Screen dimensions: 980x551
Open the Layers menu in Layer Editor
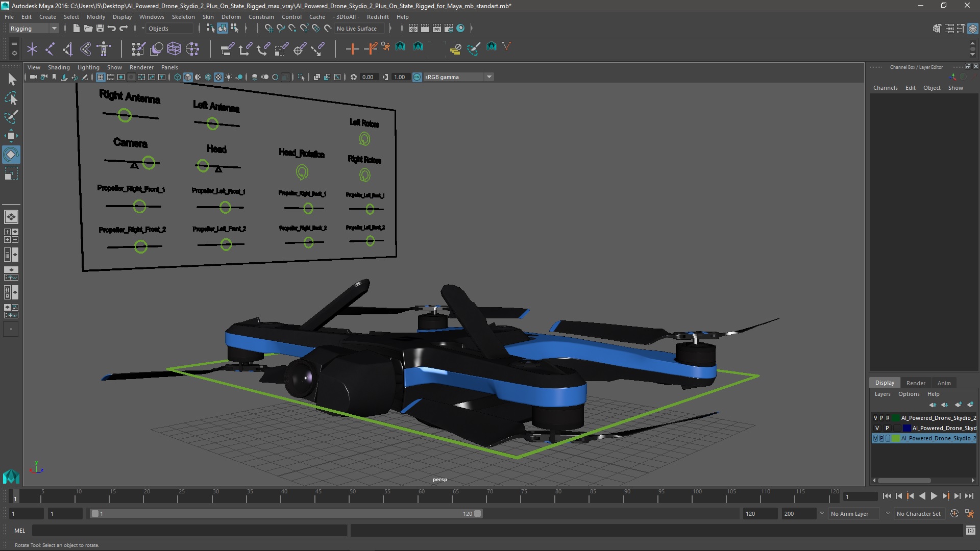pyautogui.click(x=882, y=394)
